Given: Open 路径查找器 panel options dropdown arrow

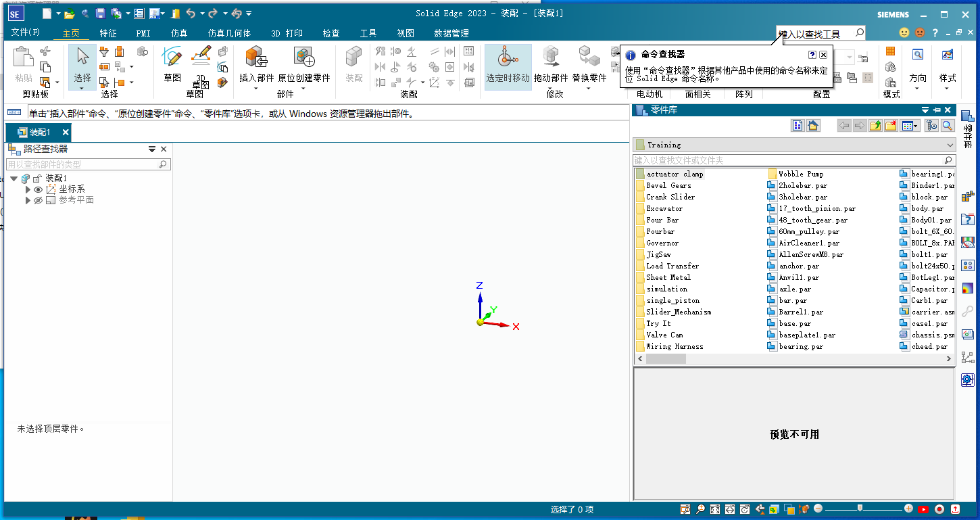Looking at the screenshot, I should pos(152,149).
